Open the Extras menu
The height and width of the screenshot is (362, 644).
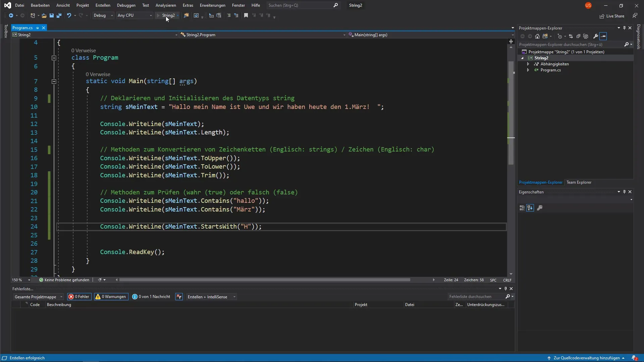pos(188,5)
